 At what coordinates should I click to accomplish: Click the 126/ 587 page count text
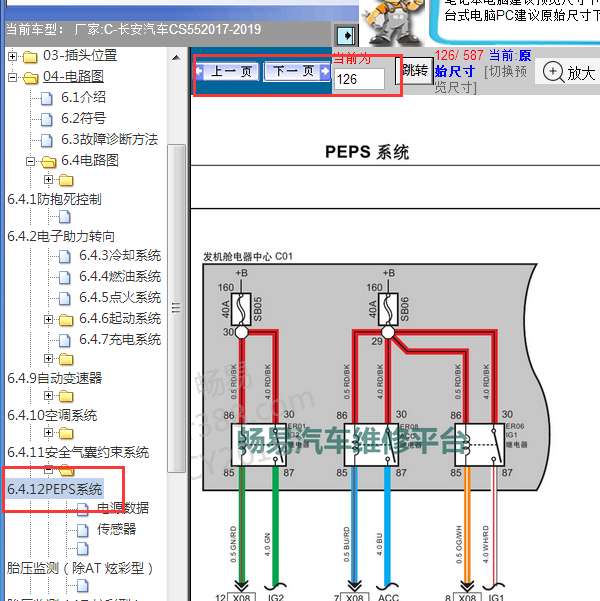pyautogui.click(x=459, y=56)
